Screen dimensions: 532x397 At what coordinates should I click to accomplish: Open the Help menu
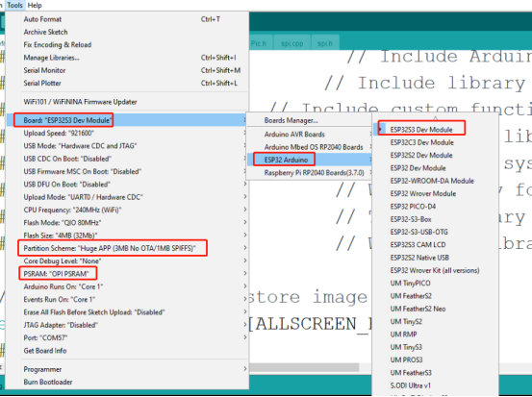tap(35, 5)
